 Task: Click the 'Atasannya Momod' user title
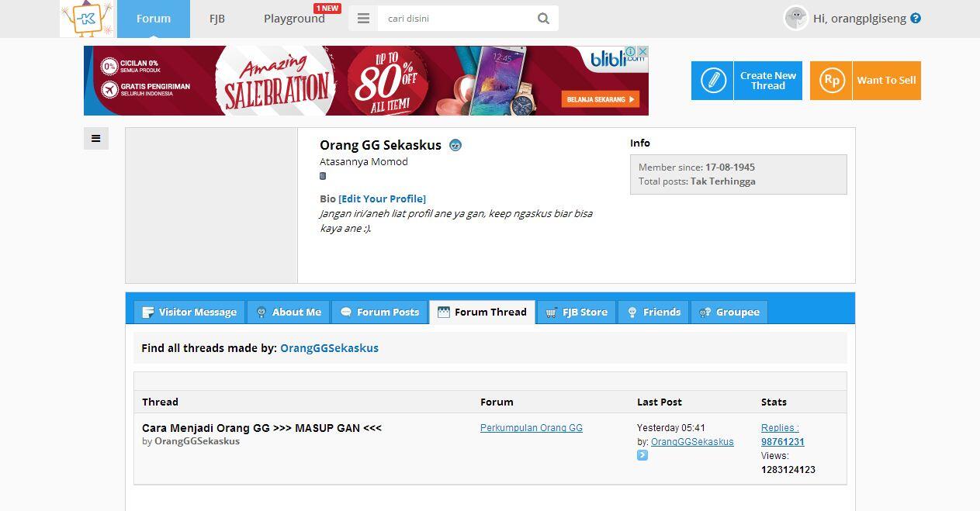364,162
